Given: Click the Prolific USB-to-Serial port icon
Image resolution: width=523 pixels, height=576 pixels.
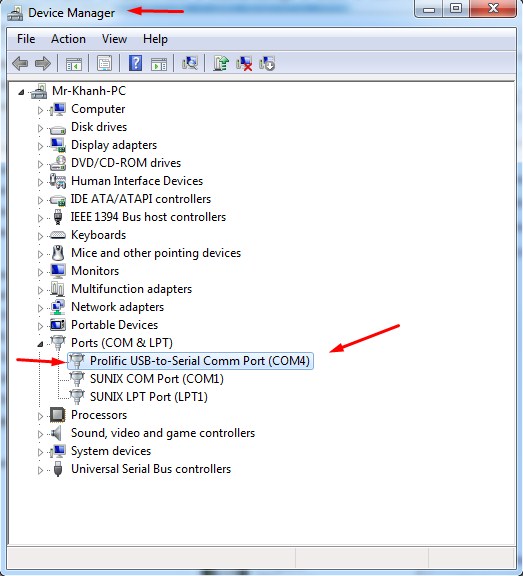Looking at the screenshot, I should pyautogui.click(x=77, y=361).
